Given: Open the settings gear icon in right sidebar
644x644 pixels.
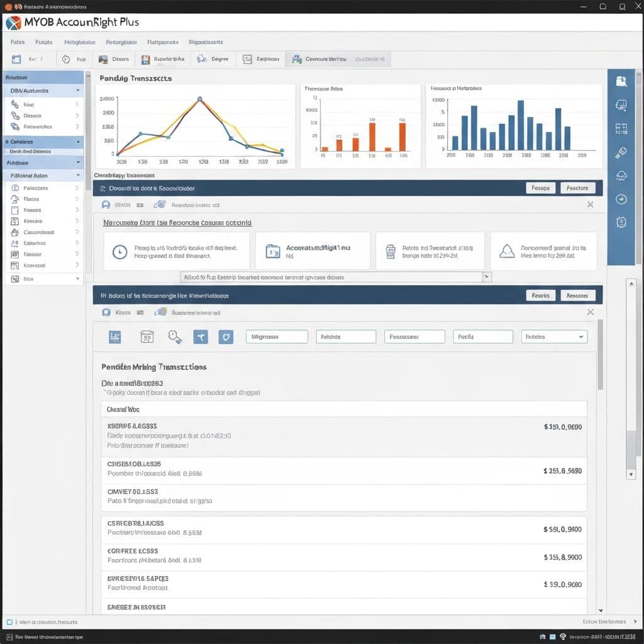Looking at the screenshot, I should 621,197.
